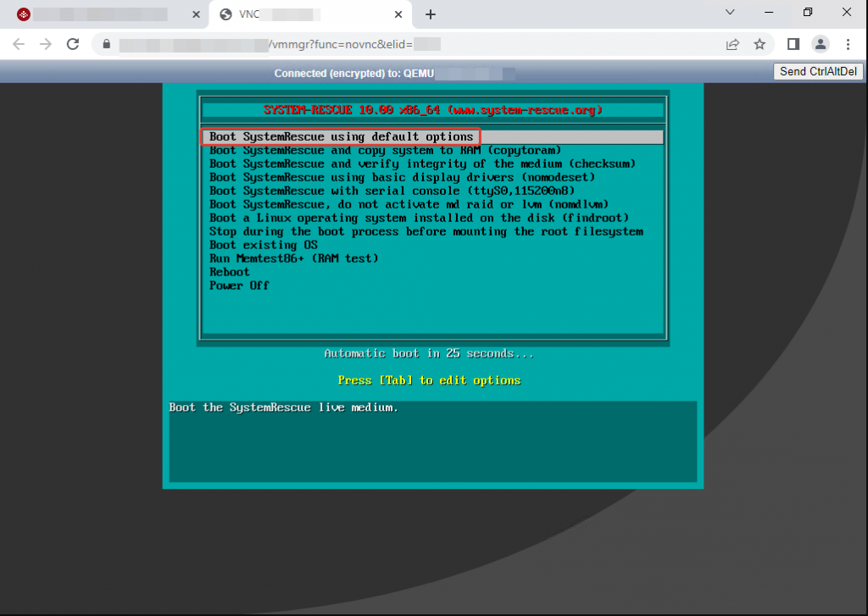Select Boot SystemRescue using default options
The image size is (868, 616).
pos(433,136)
